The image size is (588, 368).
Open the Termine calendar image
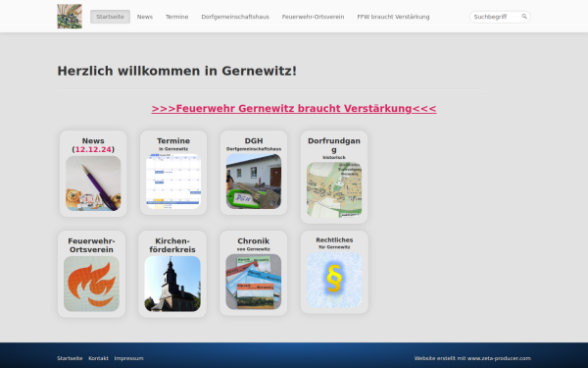click(x=173, y=182)
